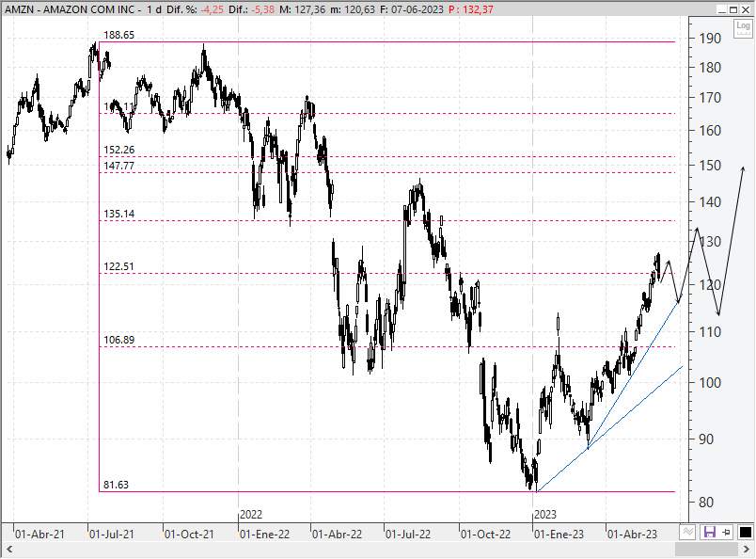This screenshot has height=559, width=756.
Task: Click the horizontal scrollbar left arrow
Action: (8, 550)
